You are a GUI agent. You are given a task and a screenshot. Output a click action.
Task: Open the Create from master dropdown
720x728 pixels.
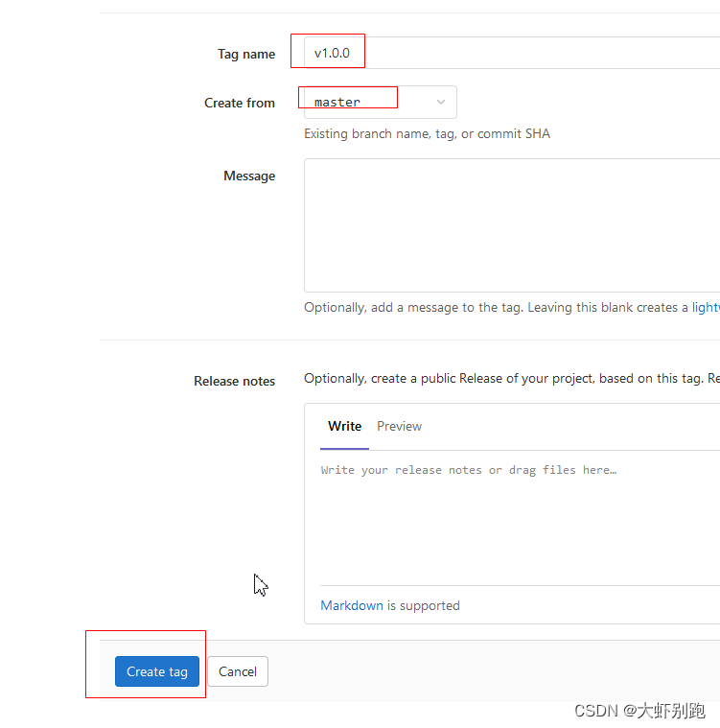(381, 102)
